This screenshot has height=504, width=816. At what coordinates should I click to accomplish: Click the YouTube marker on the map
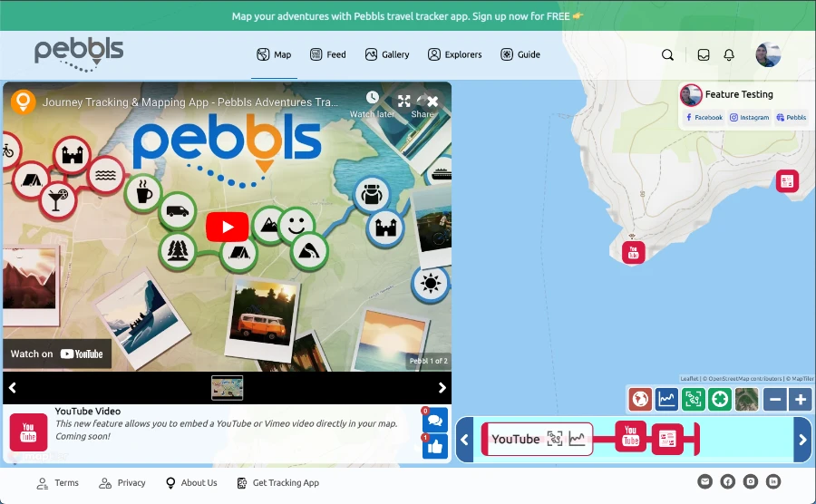pyautogui.click(x=634, y=253)
